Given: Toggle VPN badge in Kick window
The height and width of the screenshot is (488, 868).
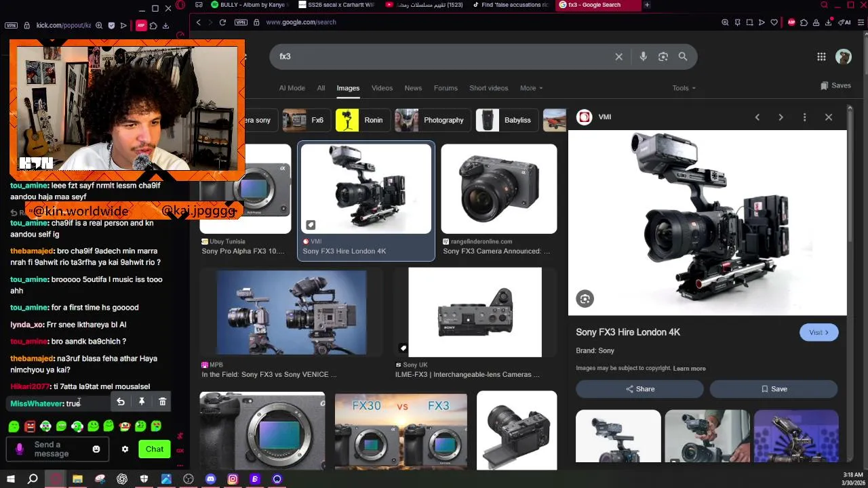Looking at the screenshot, I should (x=11, y=26).
